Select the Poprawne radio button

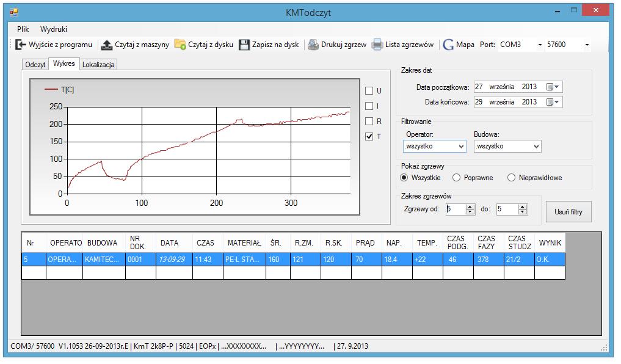coord(456,178)
